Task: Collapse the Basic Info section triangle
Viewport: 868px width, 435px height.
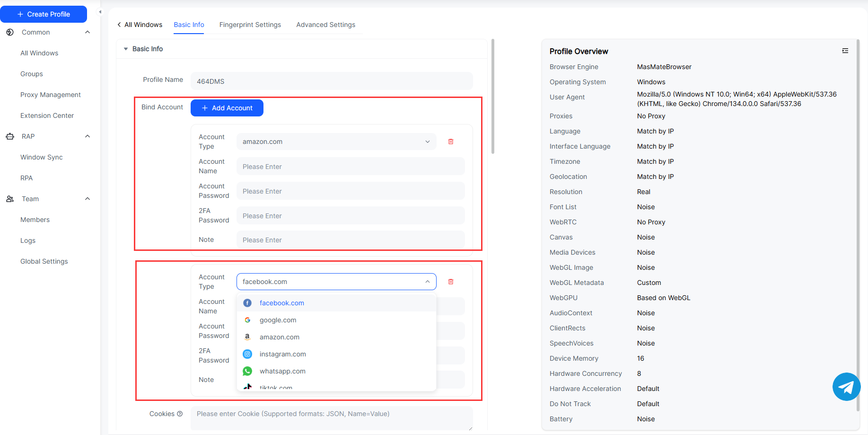Action: coord(126,49)
